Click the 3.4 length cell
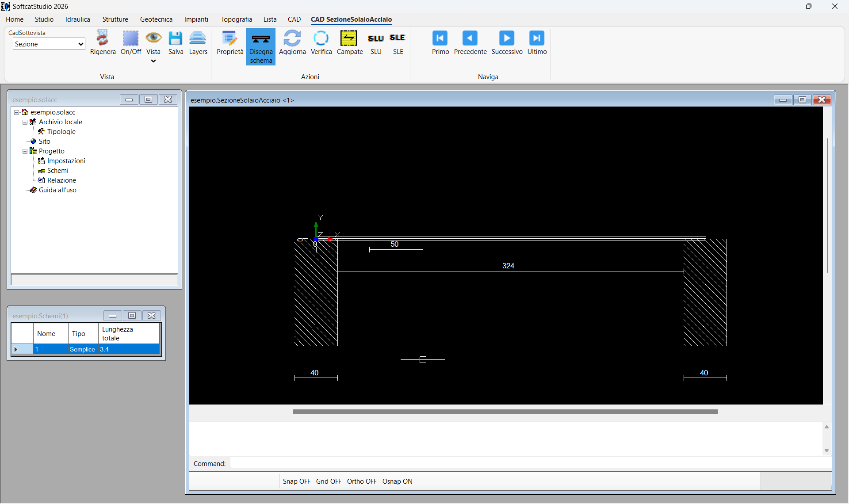This screenshot has width=849, height=504. point(129,349)
